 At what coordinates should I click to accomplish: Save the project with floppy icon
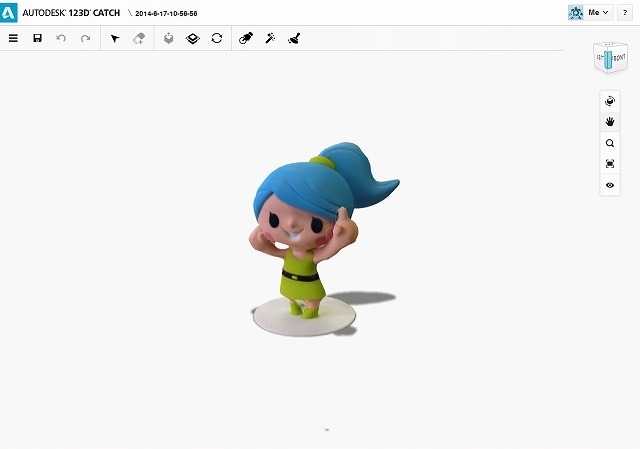[38, 38]
